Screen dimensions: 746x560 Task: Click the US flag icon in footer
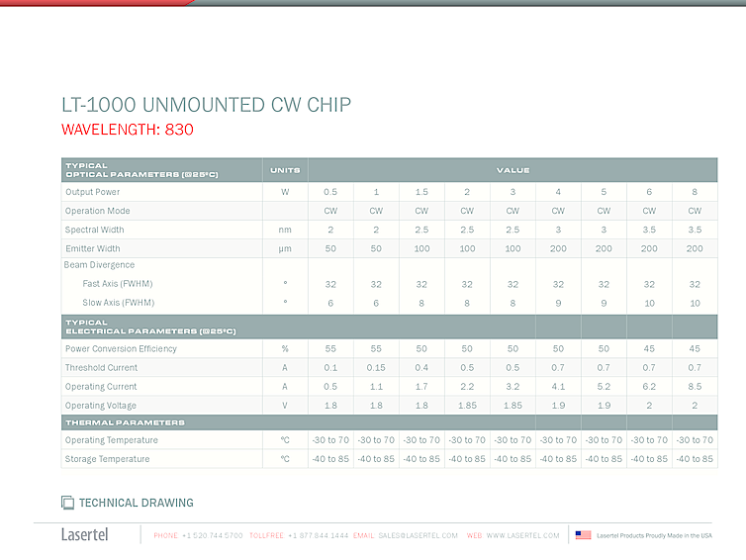click(x=583, y=535)
